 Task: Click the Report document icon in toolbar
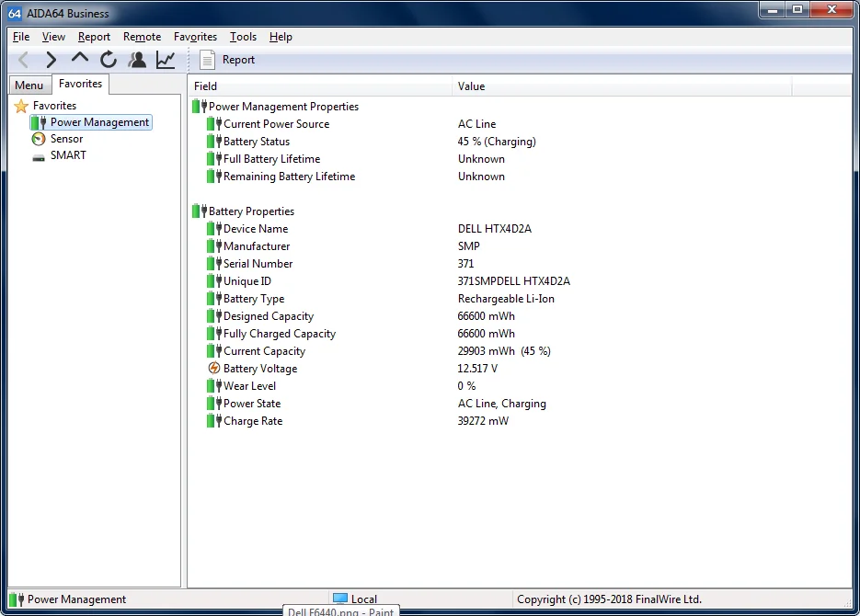[207, 59]
